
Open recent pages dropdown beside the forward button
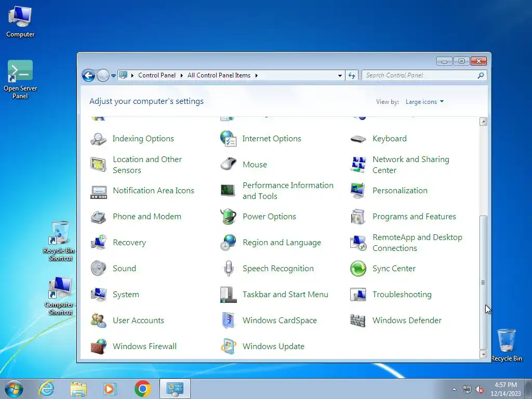(x=113, y=76)
